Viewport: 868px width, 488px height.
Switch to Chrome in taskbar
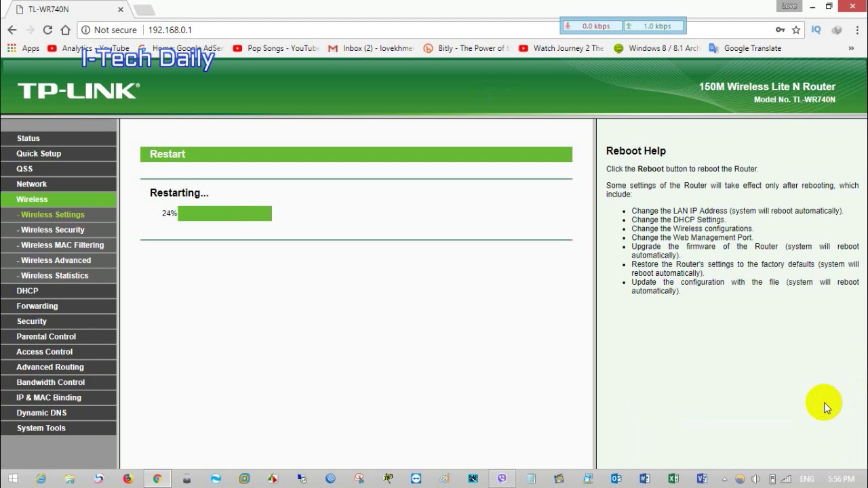(157, 479)
